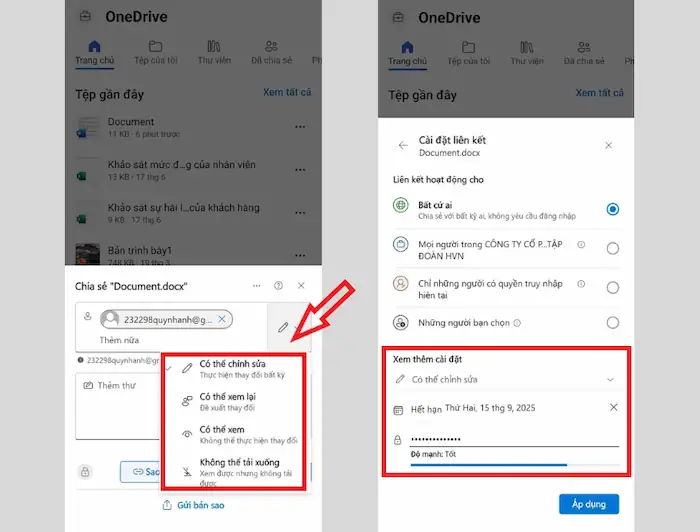Open 'Đã chia sẻ' tab in right OneDrive screen
Screen dimensions: 700x532
pyautogui.click(x=584, y=54)
